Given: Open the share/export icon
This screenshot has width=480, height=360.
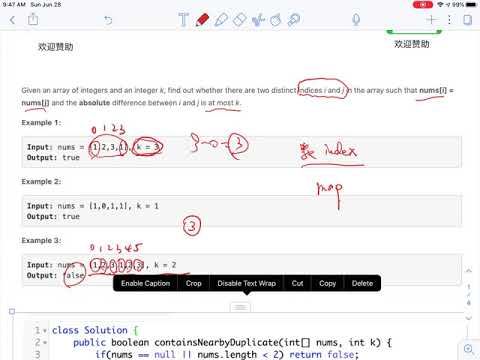Looking at the screenshot, I should (33, 19).
